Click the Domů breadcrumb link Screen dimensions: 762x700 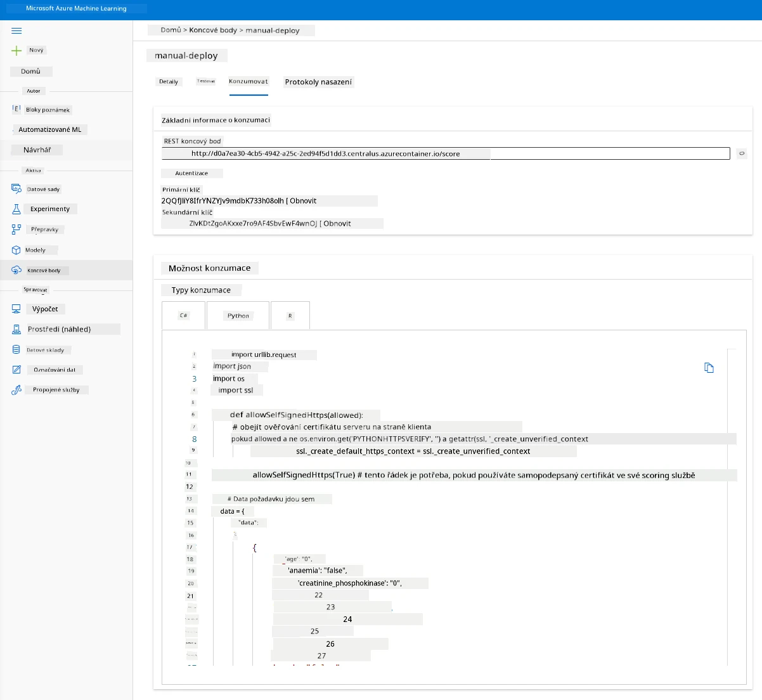(x=171, y=30)
